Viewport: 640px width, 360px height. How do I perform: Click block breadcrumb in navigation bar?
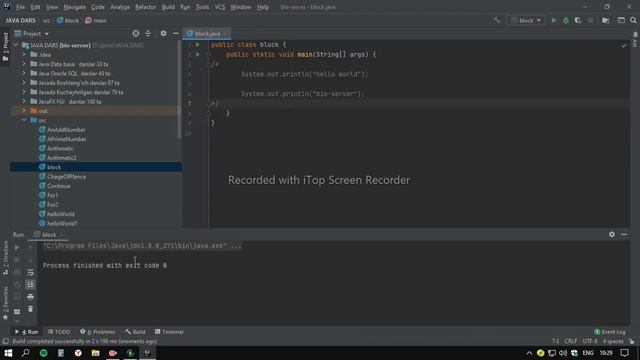pyautogui.click(x=68, y=20)
